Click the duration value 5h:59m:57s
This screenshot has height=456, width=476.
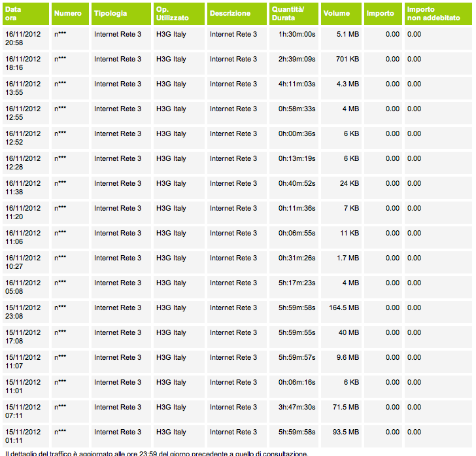(297, 358)
